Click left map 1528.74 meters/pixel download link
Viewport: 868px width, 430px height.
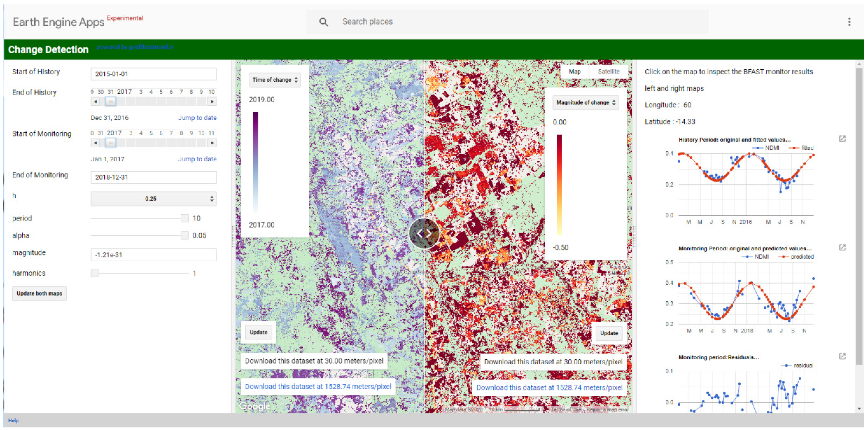point(318,387)
